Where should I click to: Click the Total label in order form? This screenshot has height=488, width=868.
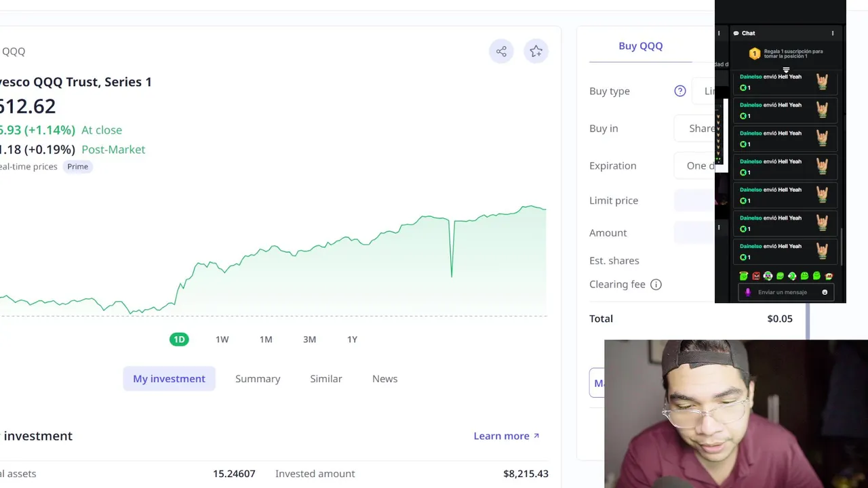click(x=601, y=319)
